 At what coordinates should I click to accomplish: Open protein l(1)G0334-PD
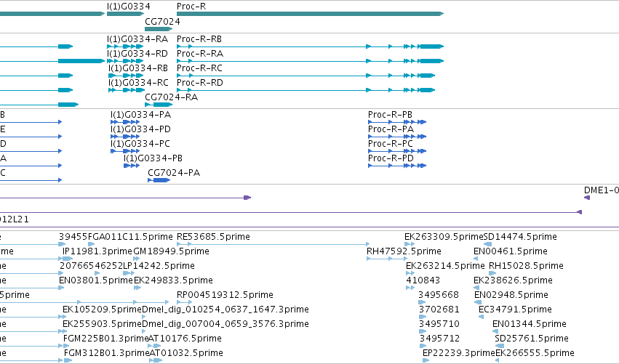coord(140,129)
